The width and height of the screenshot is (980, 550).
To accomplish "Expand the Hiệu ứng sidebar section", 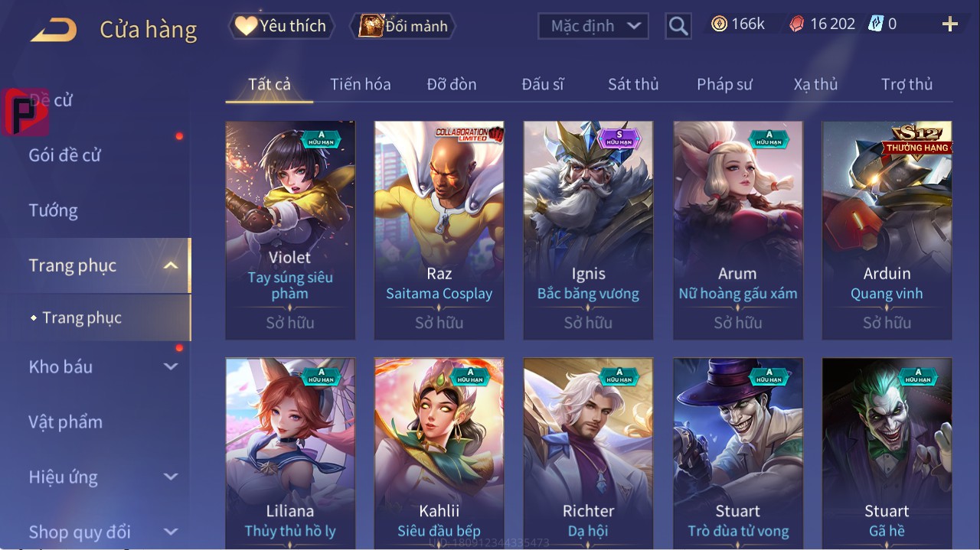I will 171,477.
